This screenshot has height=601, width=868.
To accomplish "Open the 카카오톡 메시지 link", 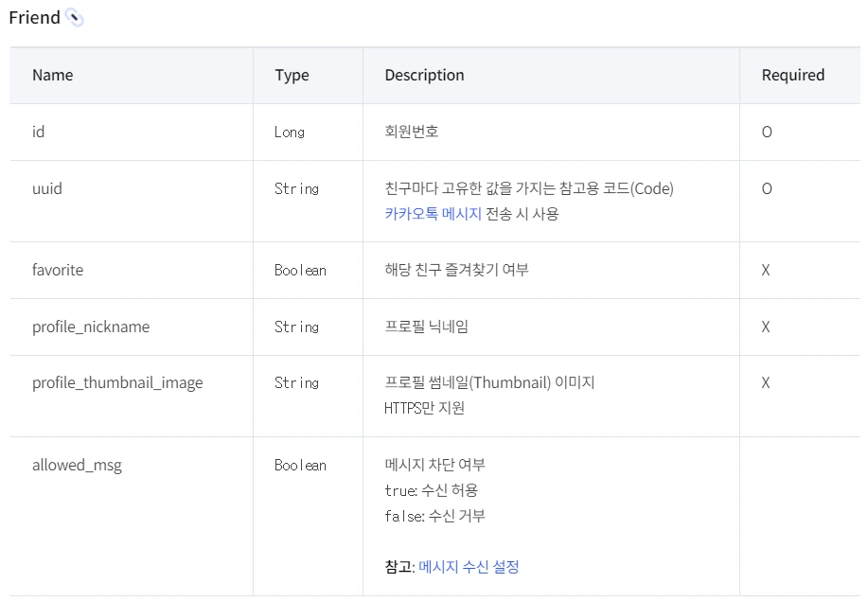I will (x=433, y=214).
